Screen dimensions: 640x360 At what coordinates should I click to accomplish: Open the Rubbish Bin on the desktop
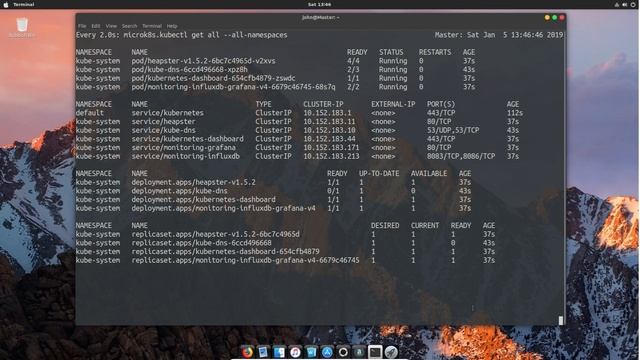[x=22, y=28]
